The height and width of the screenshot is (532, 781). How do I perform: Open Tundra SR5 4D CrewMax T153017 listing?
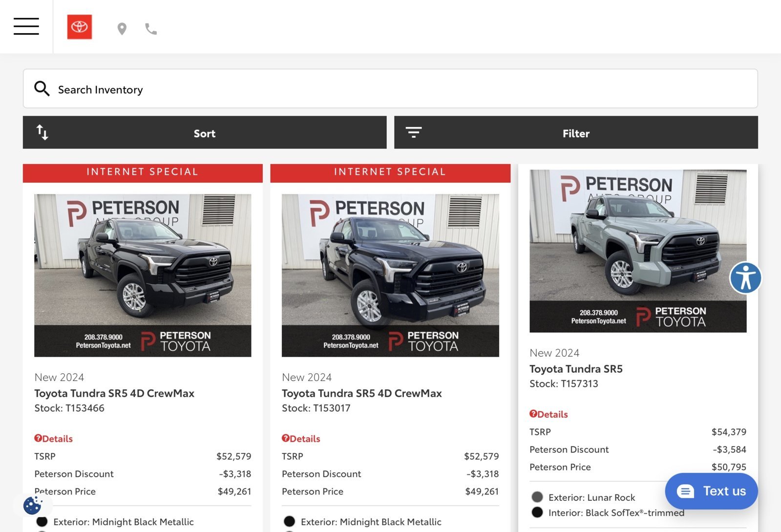coord(362,393)
